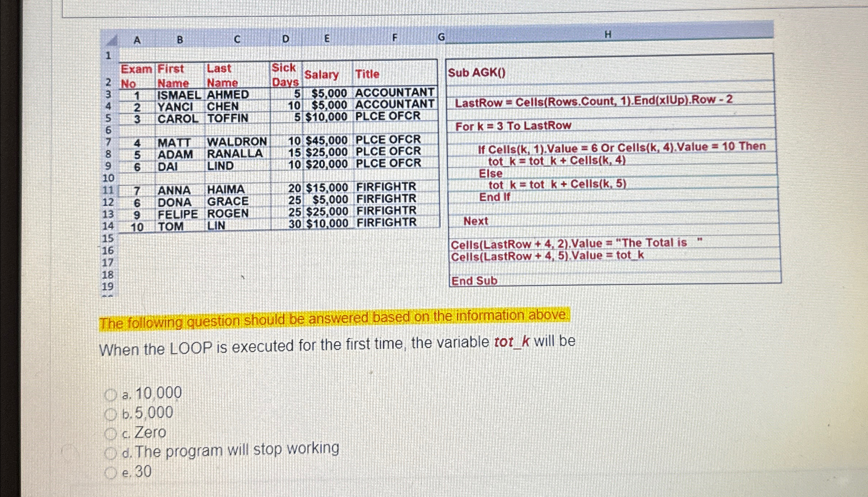Image resolution: width=868 pixels, height=497 pixels.
Task: Select radio option a. 10,000
Action: (111, 394)
